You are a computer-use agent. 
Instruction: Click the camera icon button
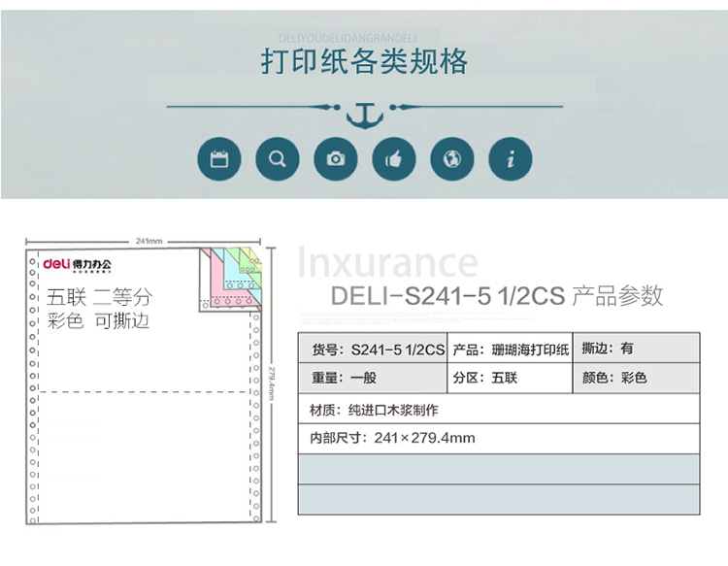(x=336, y=158)
